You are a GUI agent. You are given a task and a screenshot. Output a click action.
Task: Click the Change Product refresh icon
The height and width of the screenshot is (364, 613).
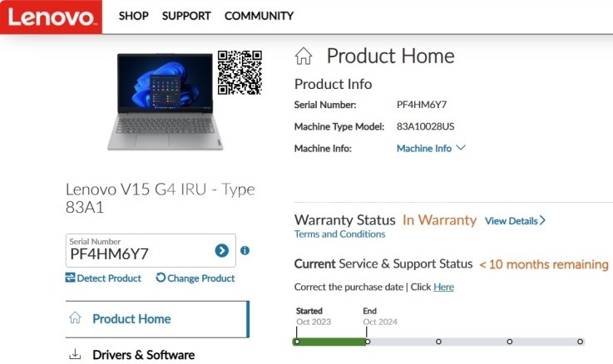point(161,278)
